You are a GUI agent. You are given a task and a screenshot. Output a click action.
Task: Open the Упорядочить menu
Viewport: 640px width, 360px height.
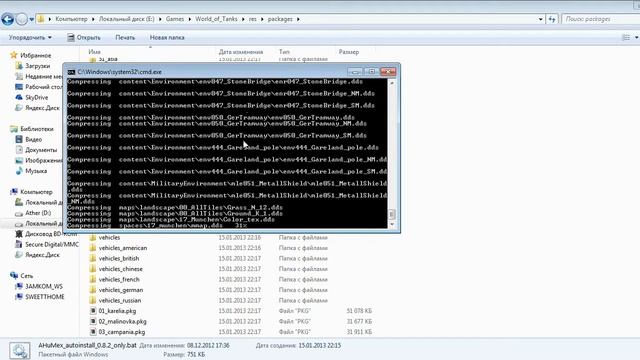[30, 38]
